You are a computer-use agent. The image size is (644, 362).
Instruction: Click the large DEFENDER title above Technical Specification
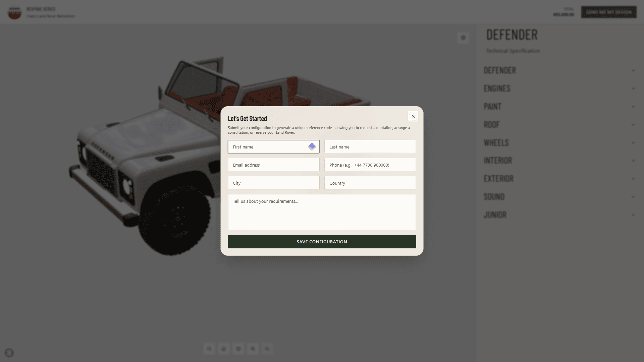[512, 35]
